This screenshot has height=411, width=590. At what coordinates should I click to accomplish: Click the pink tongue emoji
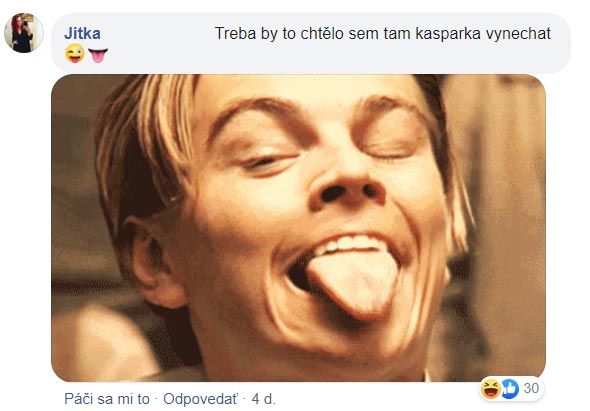tap(98, 55)
